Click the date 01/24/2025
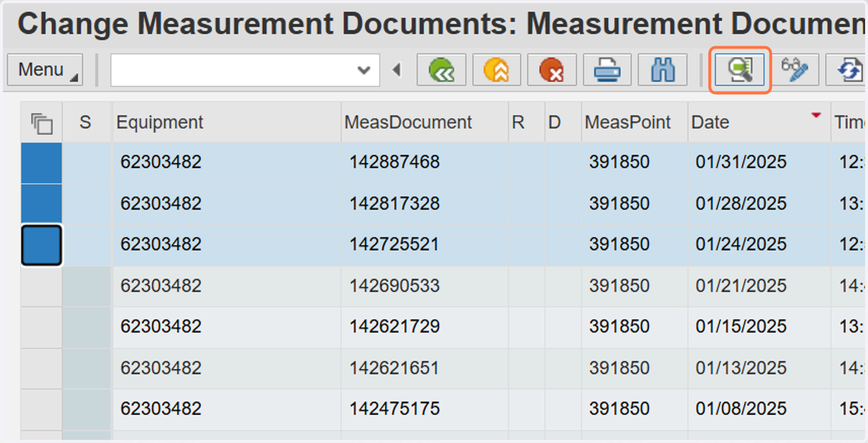 pos(741,245)
